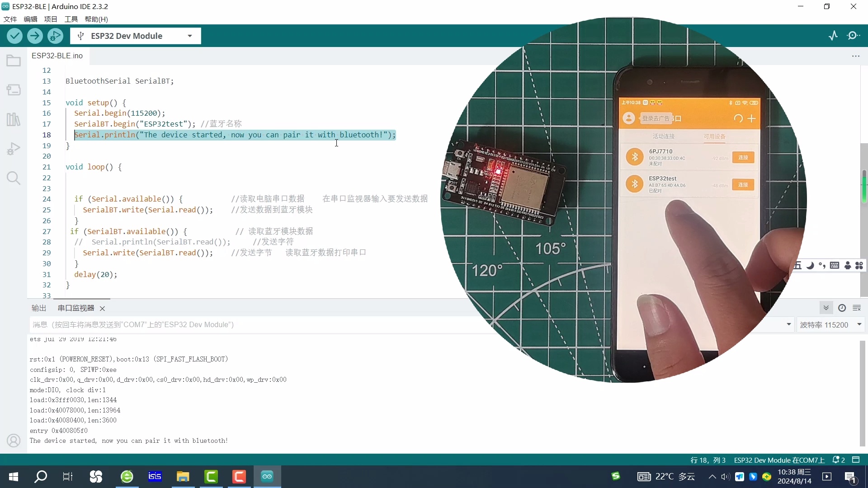
Task: Open the Serial Plotter icon
Action: point(833,35)
